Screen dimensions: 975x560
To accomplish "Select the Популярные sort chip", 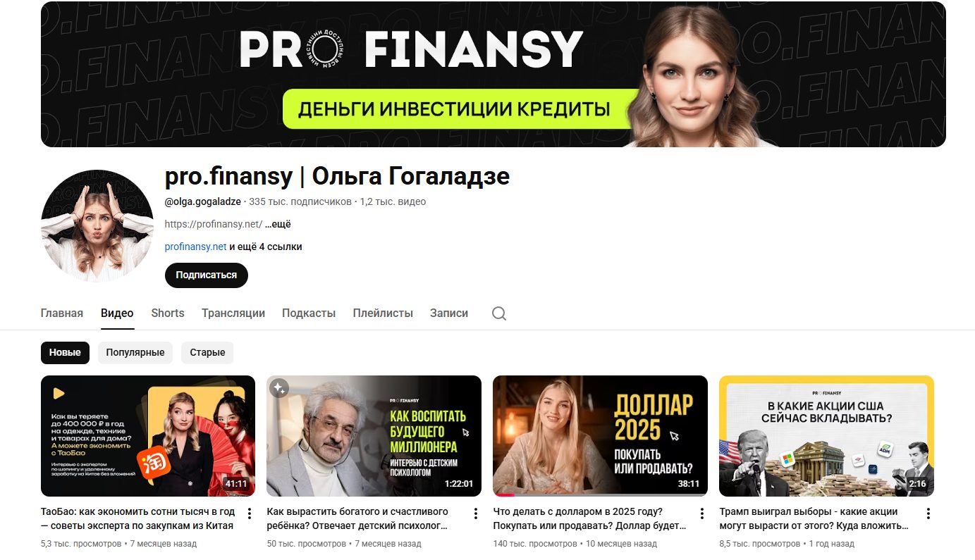I will click(x=135, y=352).
